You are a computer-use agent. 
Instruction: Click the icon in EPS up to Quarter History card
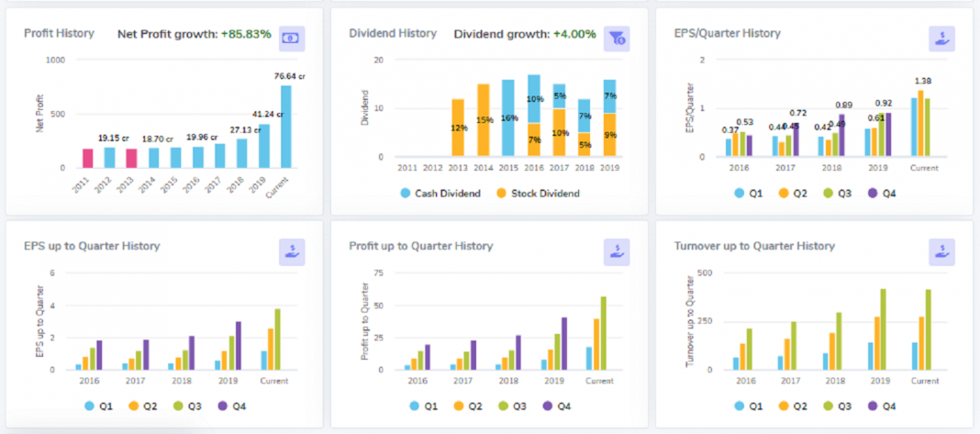[292, 251]
